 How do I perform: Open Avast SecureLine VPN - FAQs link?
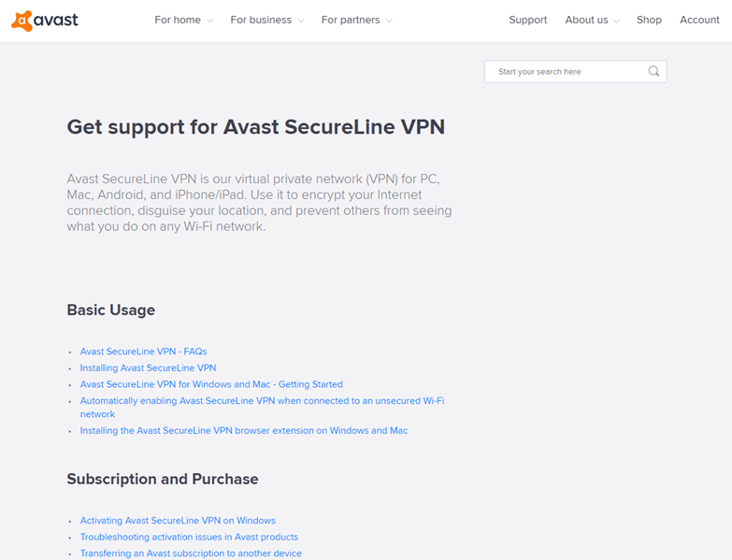pos(143,352)
